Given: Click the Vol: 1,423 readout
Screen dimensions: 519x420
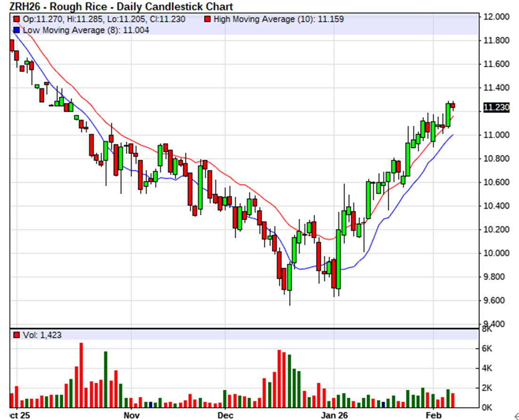Looking at the screenshot, I should (42, 335).
